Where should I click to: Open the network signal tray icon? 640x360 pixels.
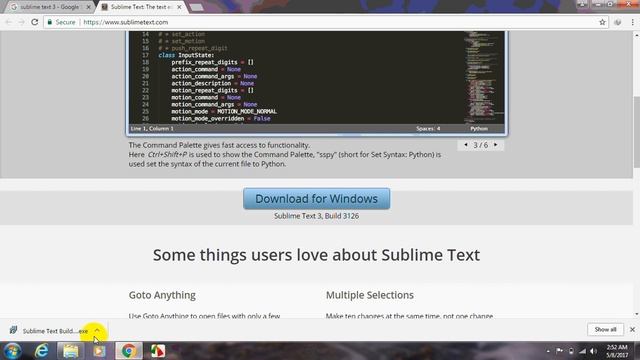pyautogui.click(x=582, y=351)
